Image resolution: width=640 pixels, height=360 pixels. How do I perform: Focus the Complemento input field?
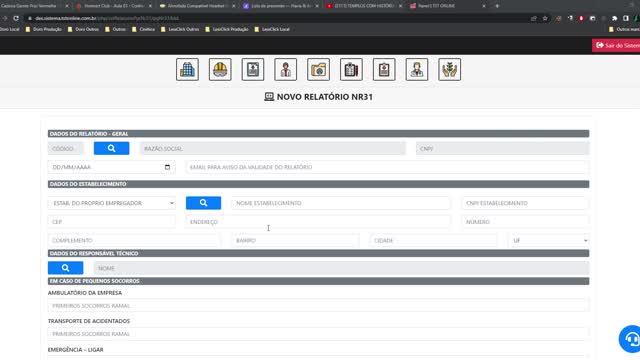134,240
